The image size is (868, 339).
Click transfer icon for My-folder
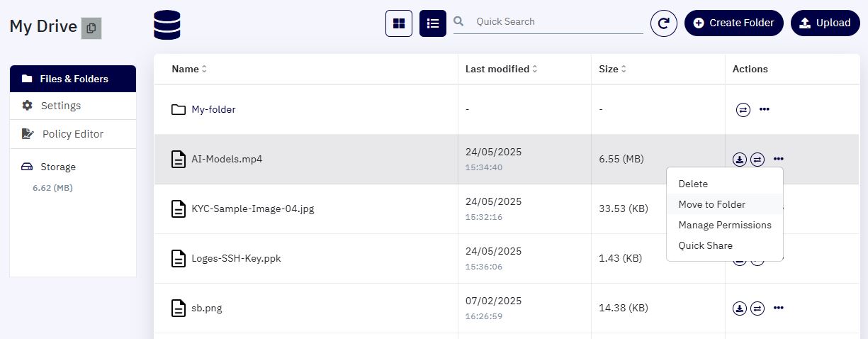(743, 110)
